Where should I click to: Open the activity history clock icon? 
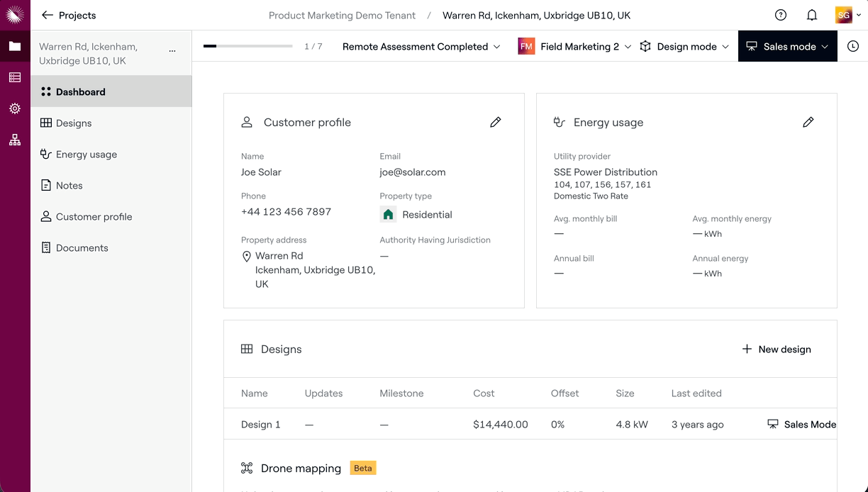click(853, 46)
